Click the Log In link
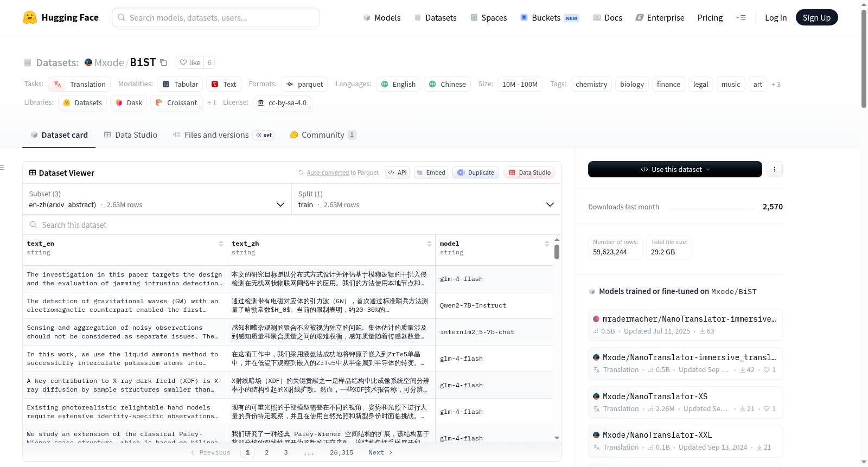This screenshot has height=467, width=868. pos(776,17)
